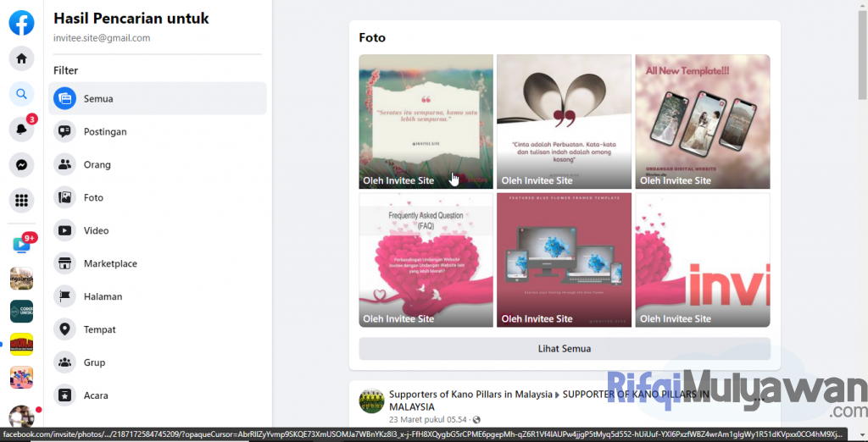Open the pink hearts invi logo photo
The image size is (868, 442).
click(x=703, y=260)
